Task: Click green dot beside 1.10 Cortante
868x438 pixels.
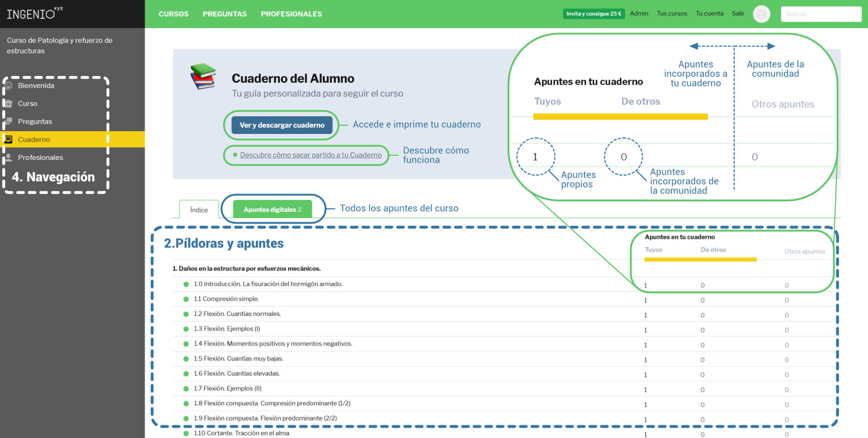Action: click(186, 433)
